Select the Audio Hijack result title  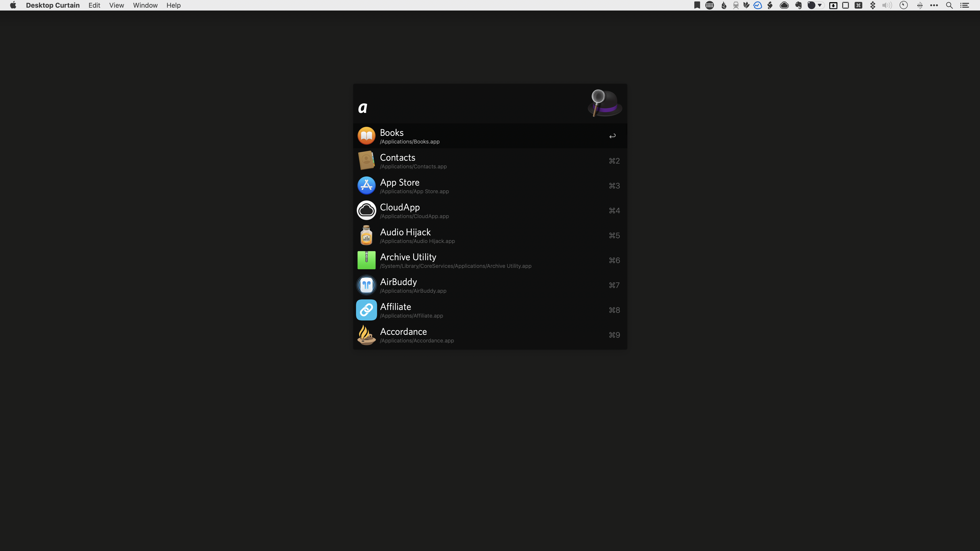(405, 232)
